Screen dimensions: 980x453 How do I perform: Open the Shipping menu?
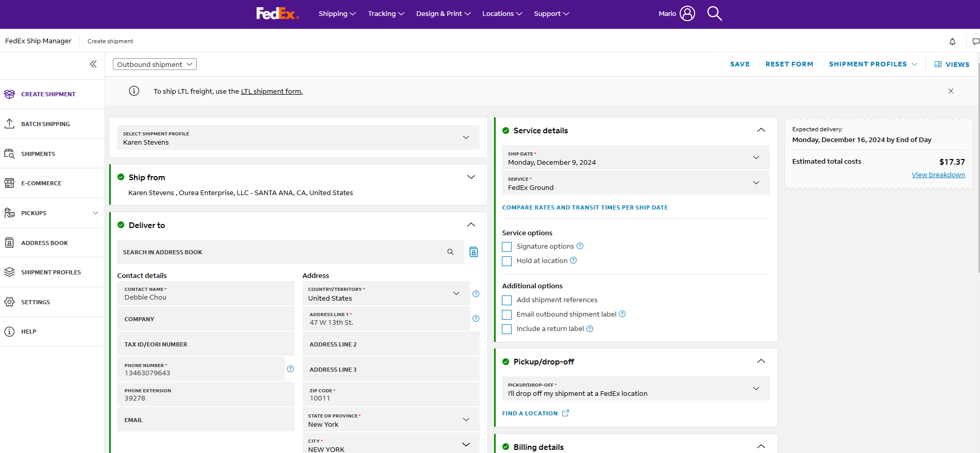[x=337, y=13]
